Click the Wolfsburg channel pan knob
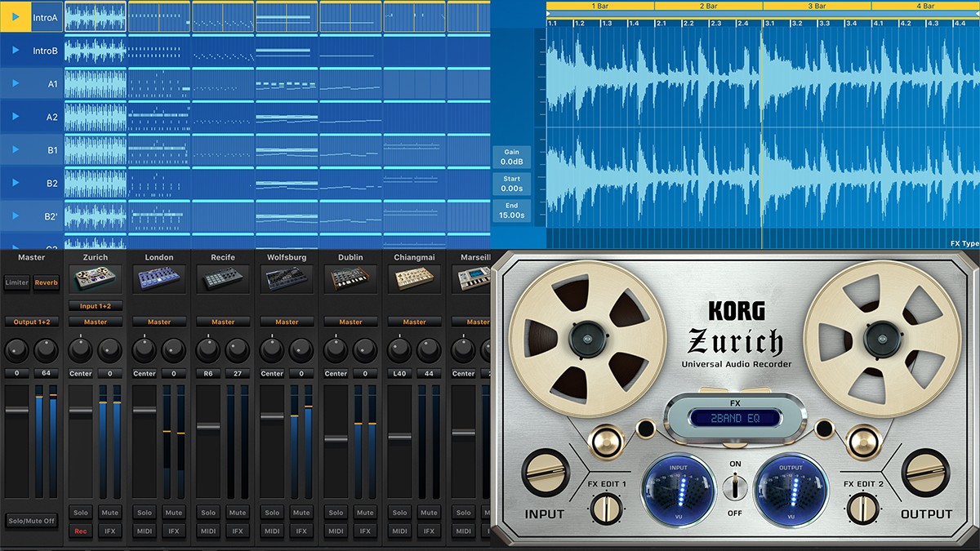This screenshot has width=980, height=551. [271, 351]
